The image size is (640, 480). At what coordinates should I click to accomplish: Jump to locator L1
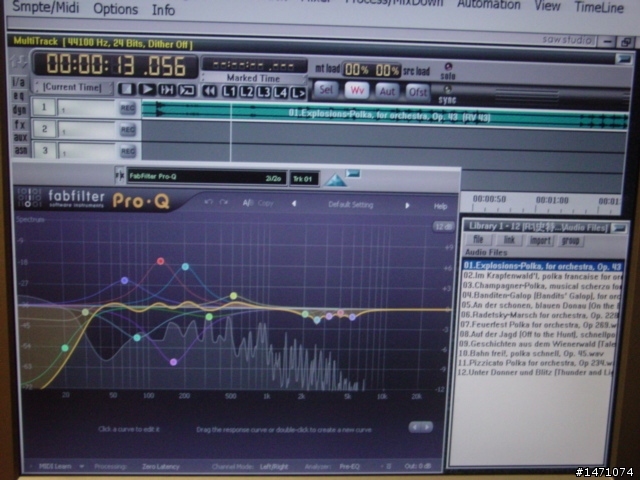229,91
